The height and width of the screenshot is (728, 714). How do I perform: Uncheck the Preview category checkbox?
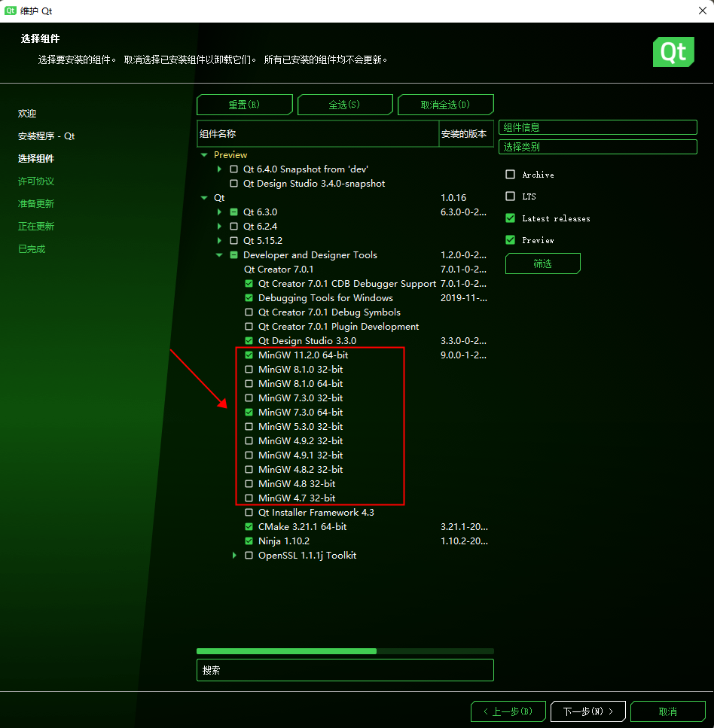pyautogui.click(x=510, y=240)
